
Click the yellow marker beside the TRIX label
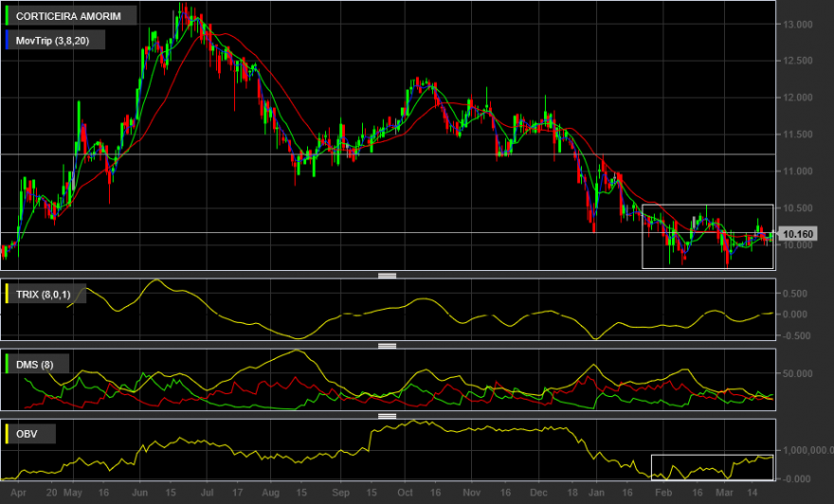(7, 294)
